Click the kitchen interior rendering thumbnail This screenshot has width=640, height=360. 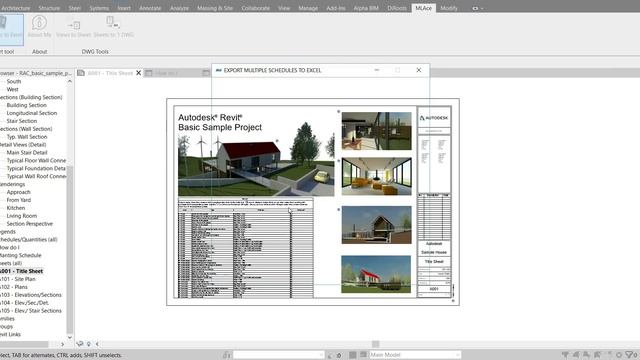[376, 131]
